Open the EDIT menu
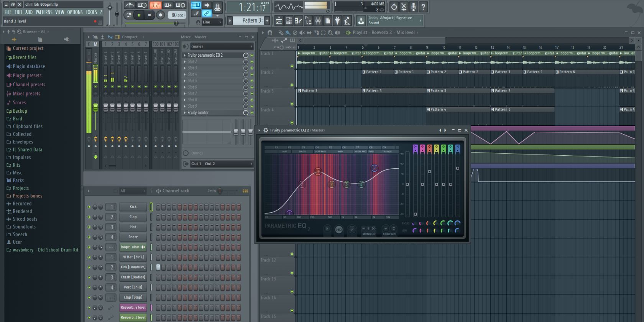The image size is (644, 322). (18, 12)
